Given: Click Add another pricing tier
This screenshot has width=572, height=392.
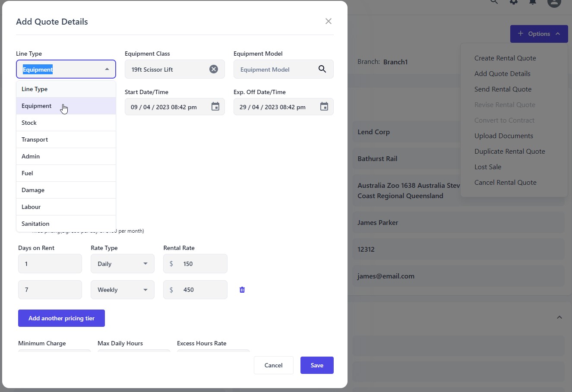Looking at the screenshot, I should (61, 318).
